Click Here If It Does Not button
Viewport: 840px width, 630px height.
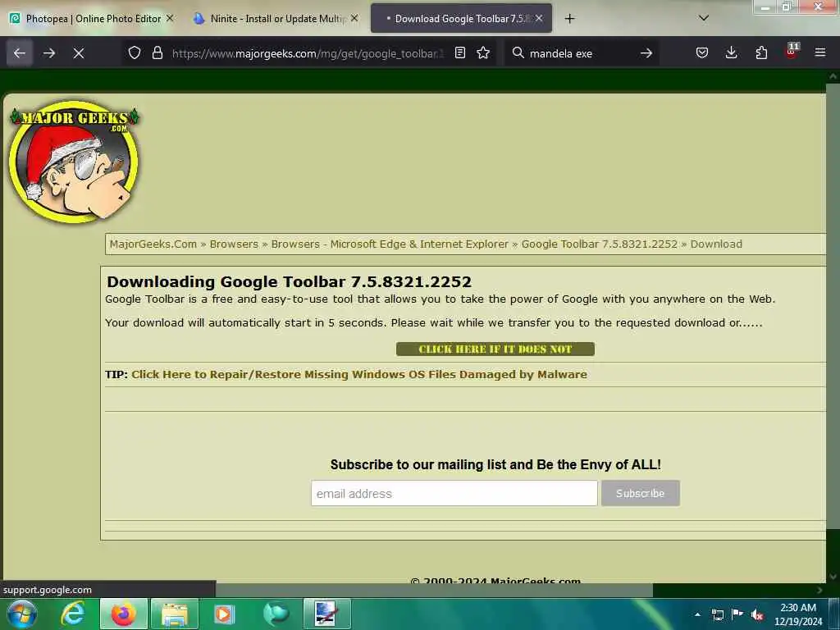click(495, 349)
